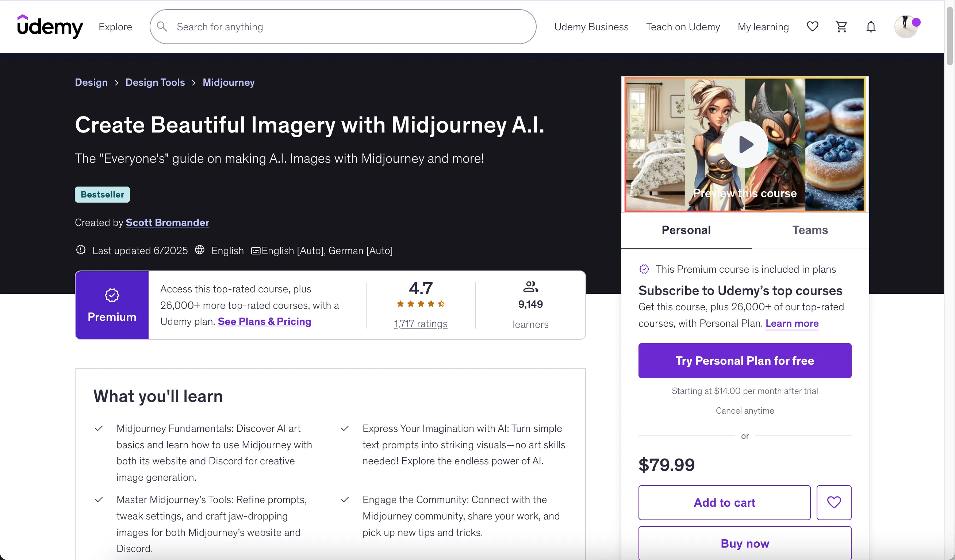Click the Udemy logo
955x560 pixels.
point(50,27)
